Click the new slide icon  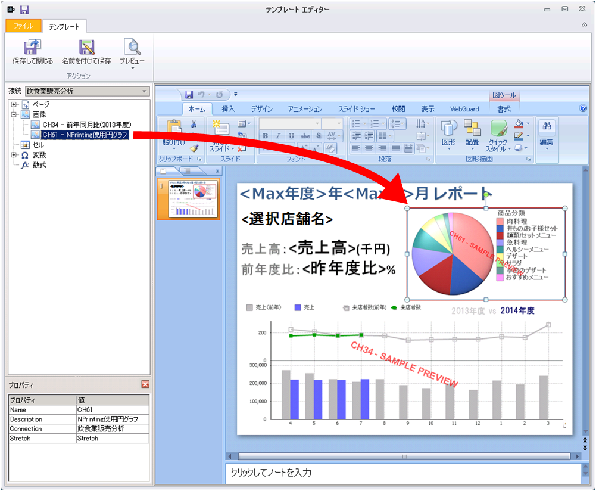(x=221, y=127)
